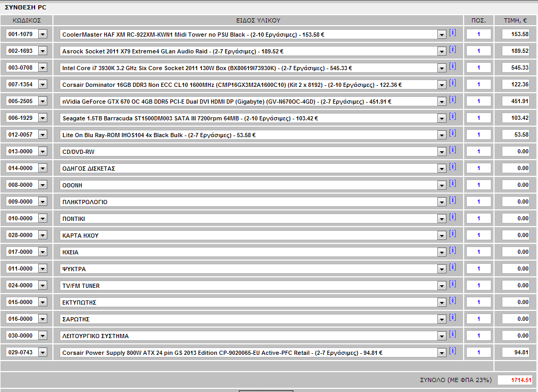Image resolution: width=538 pixels, height=392 pixels.
Task: Expand the Asrock Socket 2011 product dropdown
Action: pos(442,51)
